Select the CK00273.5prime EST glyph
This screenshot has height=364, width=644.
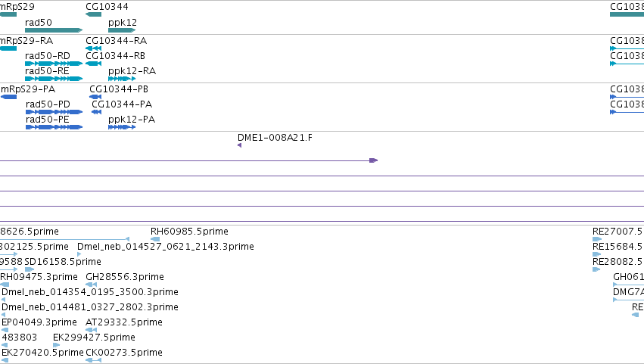(93, 360)
